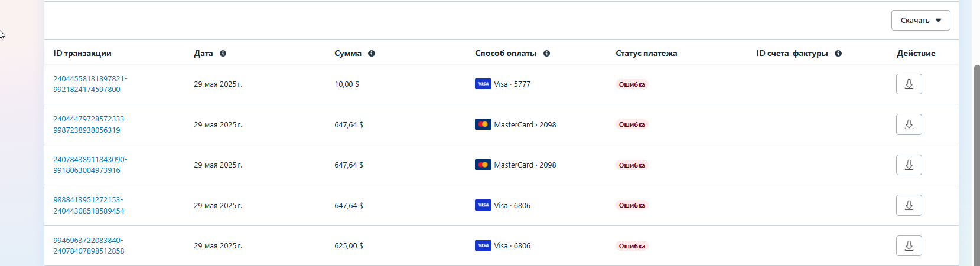Click the Visa 5777 card logo
Screen dimensions: 980x266
(x=483, y=84)
